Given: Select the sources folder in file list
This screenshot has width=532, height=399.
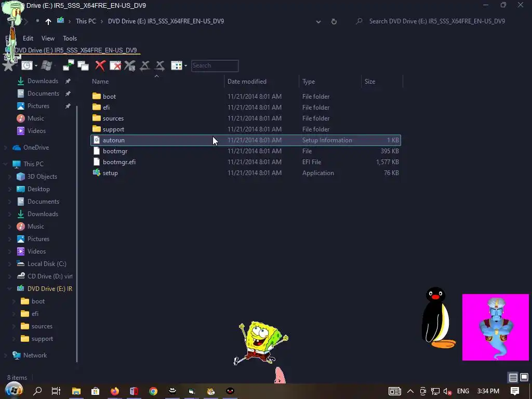Looking at the screenshot, I should point(113,118).
